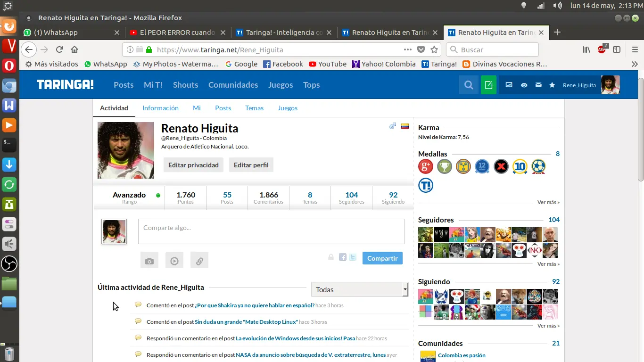Open the page actions three-dots menu
Image resolution: width=644 pixels, height=362 pixels.
[x=408, y=49]
